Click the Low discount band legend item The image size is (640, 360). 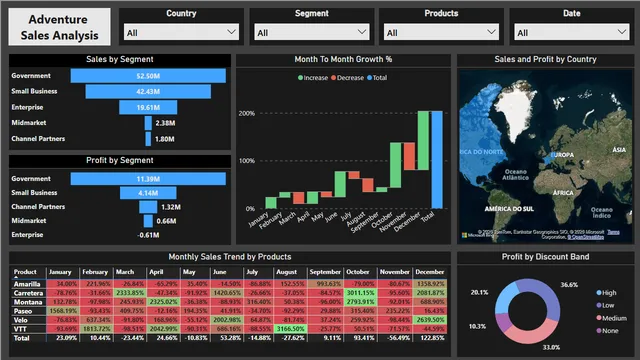[x=605, y=305]
